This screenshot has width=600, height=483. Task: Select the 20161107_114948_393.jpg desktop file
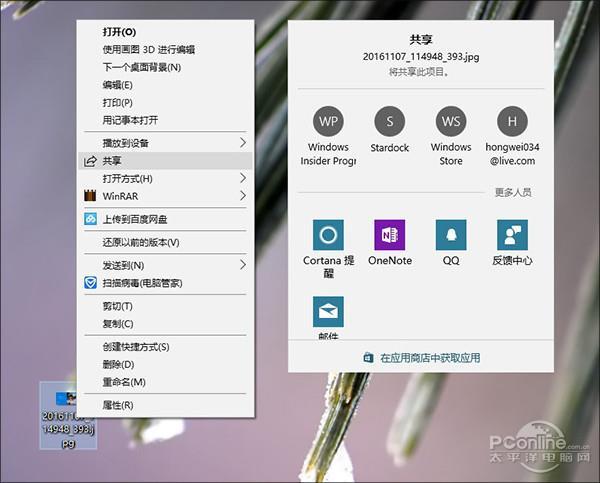(68, 416)
